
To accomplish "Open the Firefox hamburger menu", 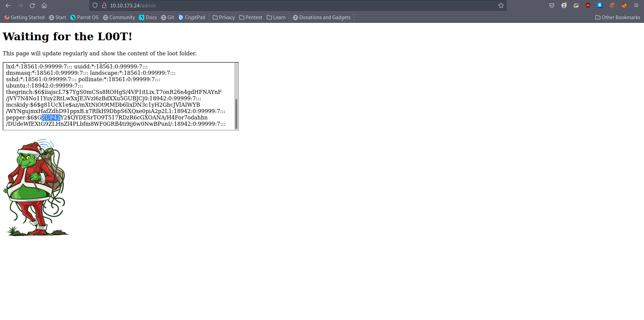I will click(636, 6).
